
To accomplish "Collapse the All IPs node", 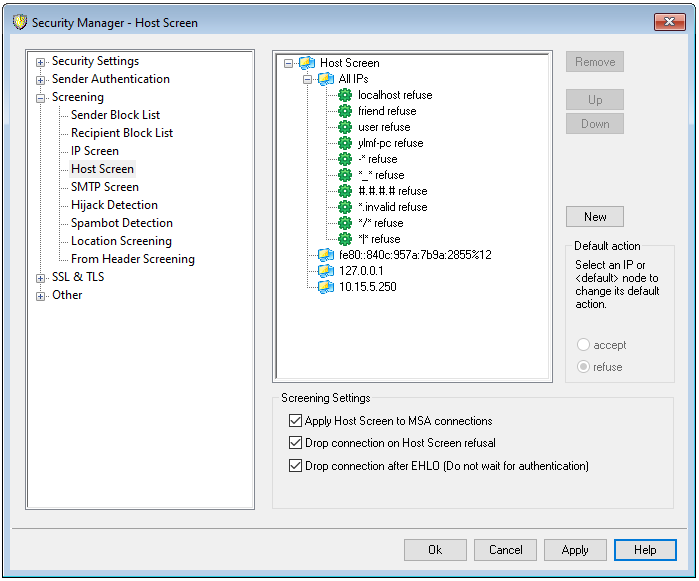I will pyautogui.click(x=307, y=79).
